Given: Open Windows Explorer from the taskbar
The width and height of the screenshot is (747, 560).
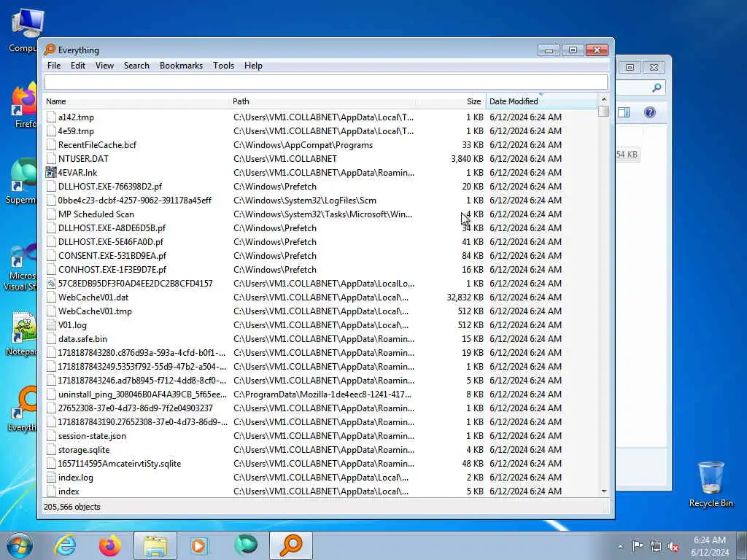Looking at the screenshot, I should pos(155,545).
